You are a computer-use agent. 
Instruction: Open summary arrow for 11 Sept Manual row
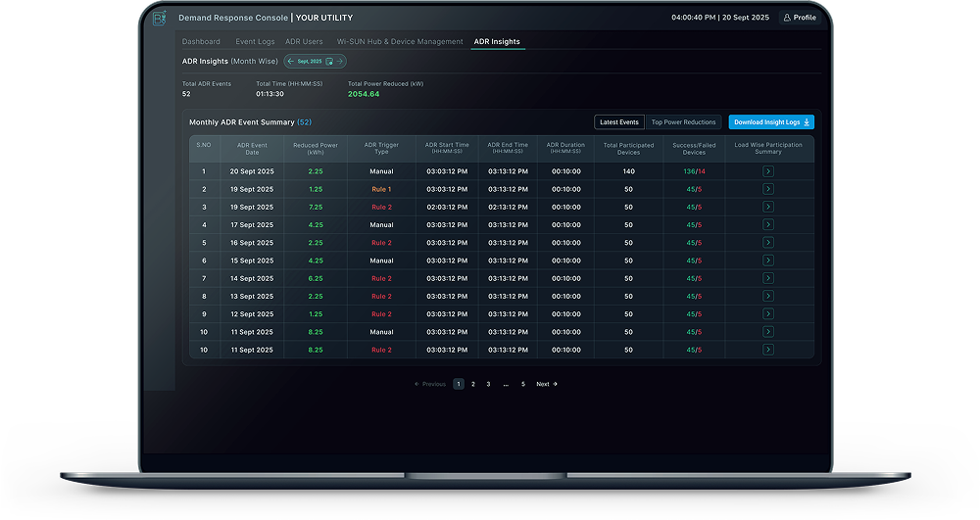768,331
